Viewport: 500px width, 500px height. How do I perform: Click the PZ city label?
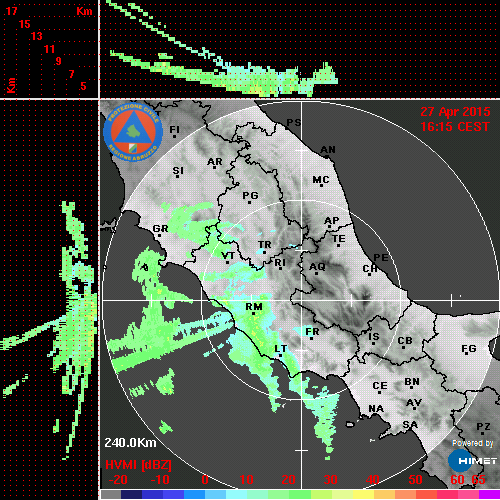[483, 426]
